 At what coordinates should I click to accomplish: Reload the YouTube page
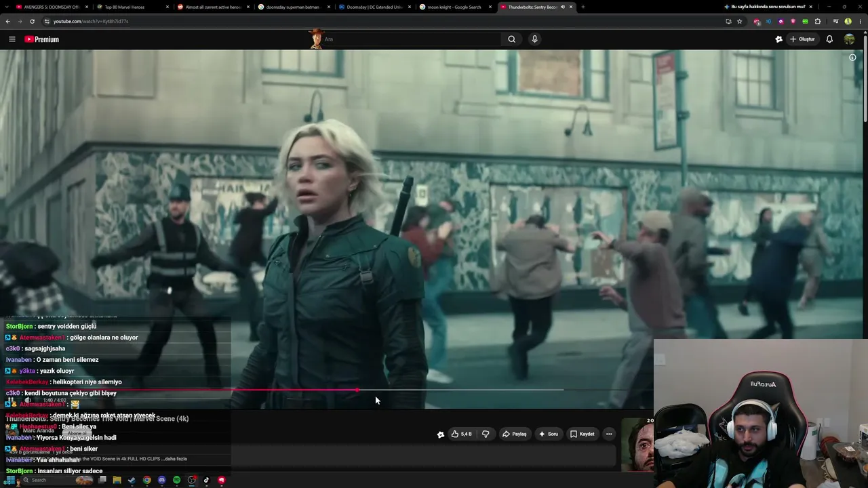pyautogui.click(x=32, y=21)
